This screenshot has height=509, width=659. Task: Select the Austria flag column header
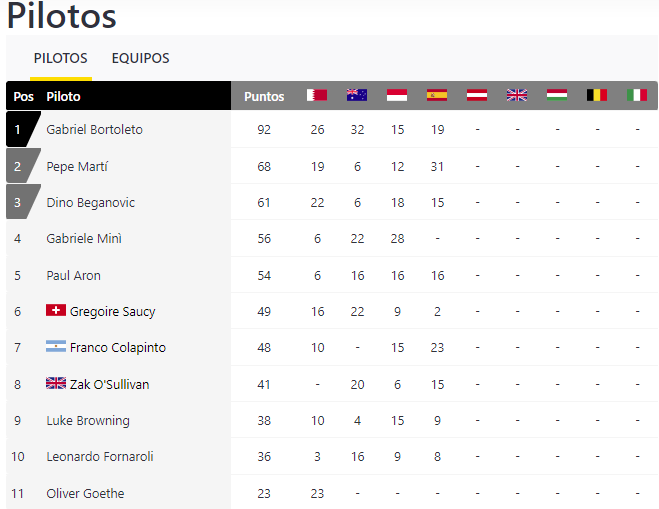pos(477,95)
